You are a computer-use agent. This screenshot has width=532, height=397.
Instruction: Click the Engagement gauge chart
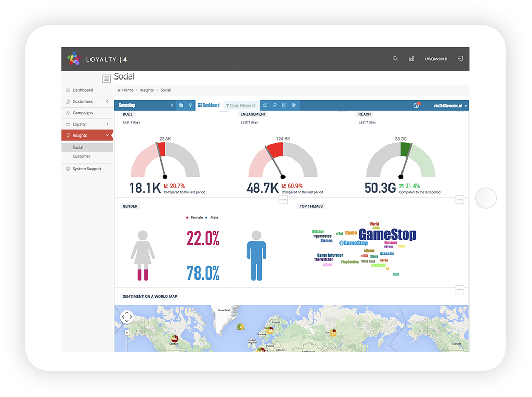click(x=283, y=160)
